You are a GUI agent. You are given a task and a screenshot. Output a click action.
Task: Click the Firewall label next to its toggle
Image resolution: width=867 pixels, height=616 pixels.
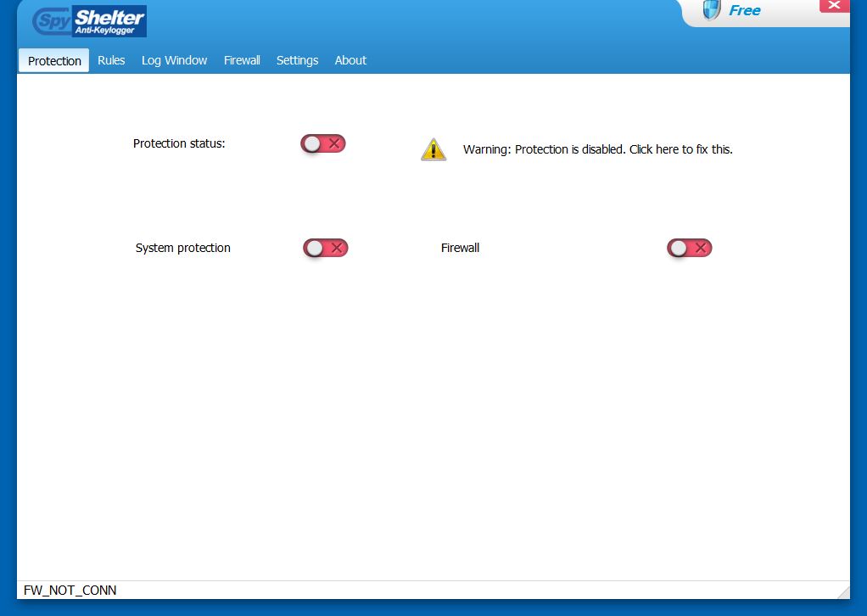460,248
